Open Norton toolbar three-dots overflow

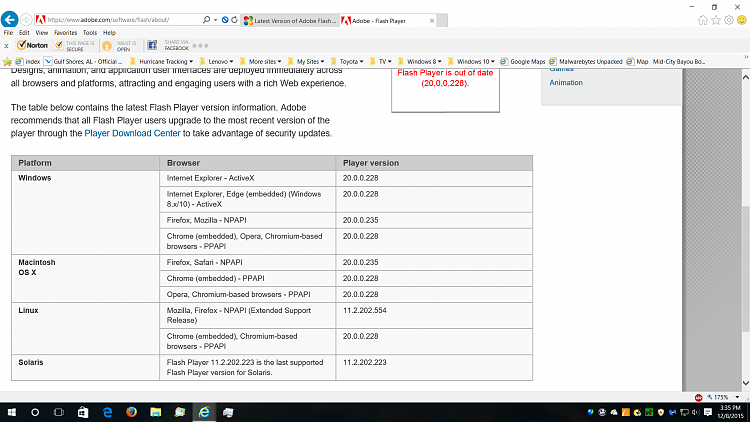click(x=200, y=46)
